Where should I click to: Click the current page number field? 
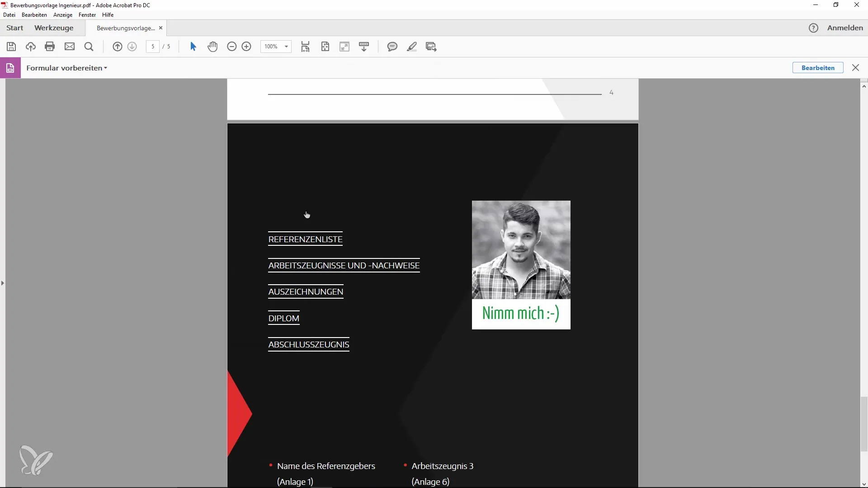click(x=153, y=47)
